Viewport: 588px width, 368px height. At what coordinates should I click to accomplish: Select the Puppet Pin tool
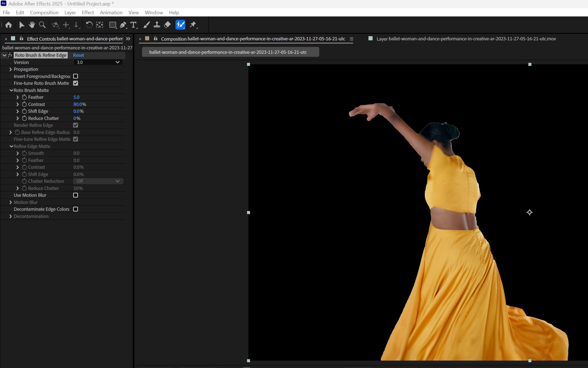193,25
